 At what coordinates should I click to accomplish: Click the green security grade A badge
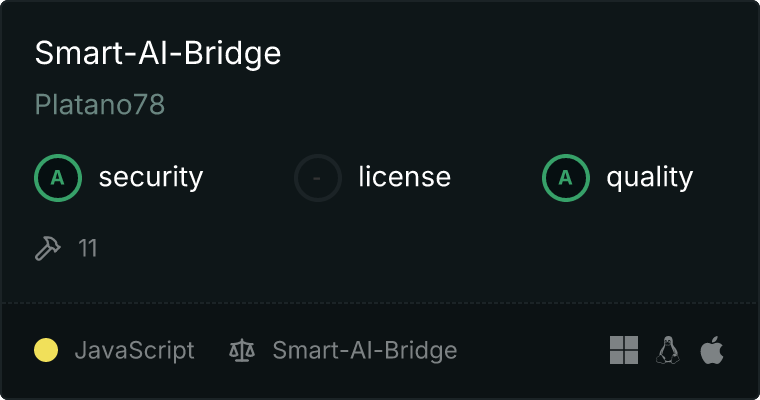[58, 178]
